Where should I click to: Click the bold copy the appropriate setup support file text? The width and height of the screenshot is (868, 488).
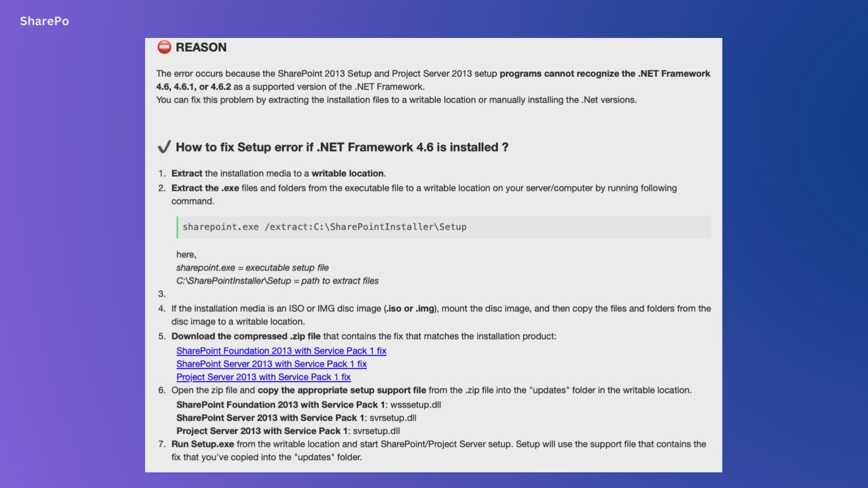click(342, 390)
